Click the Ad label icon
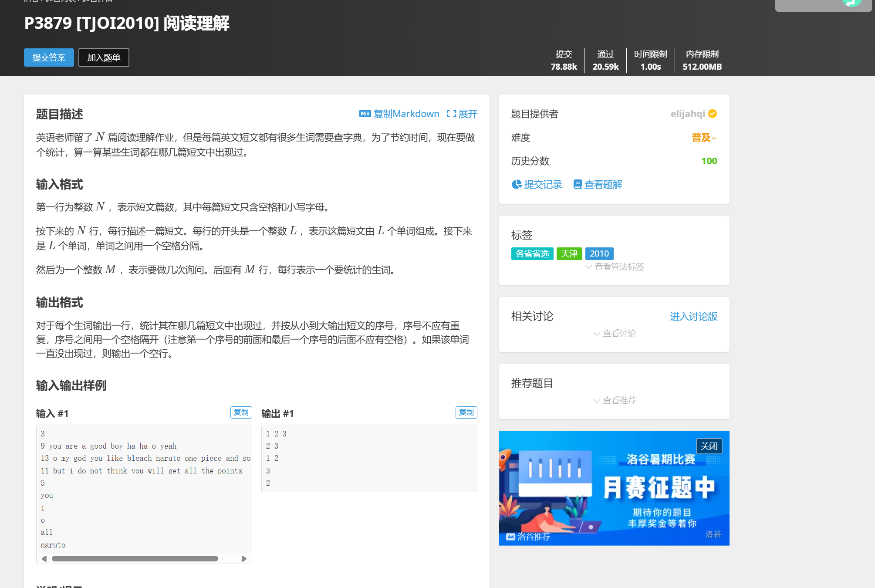The width and height of the screenshot is (875, 588). coord(510,537)
